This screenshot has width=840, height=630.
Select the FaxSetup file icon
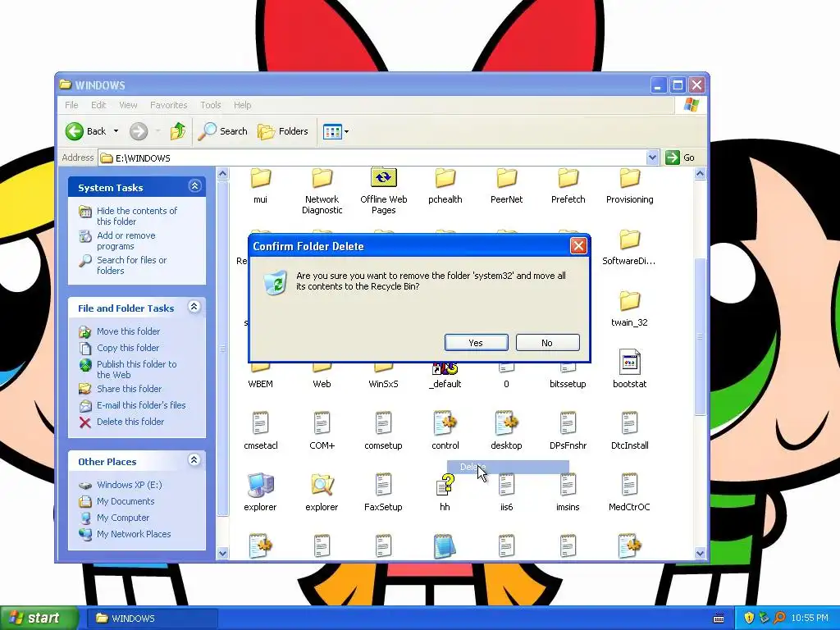(x=384, y=485)
